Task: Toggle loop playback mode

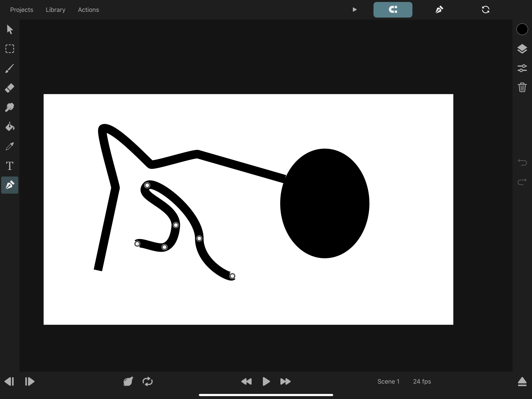Action: pos(148,381)
